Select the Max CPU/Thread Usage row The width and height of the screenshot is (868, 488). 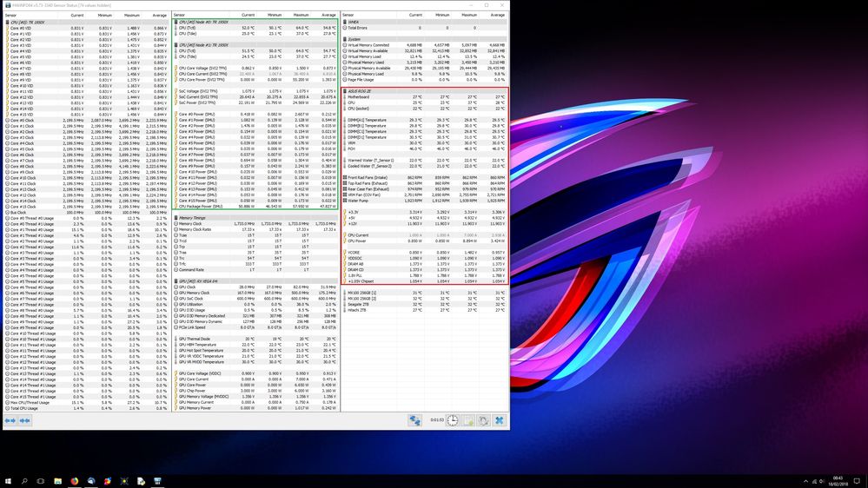click(x=86, y=402)
